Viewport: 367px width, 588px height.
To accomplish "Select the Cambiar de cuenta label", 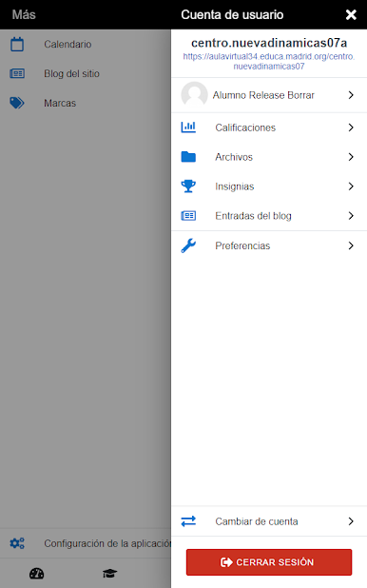I will point(257,521).
